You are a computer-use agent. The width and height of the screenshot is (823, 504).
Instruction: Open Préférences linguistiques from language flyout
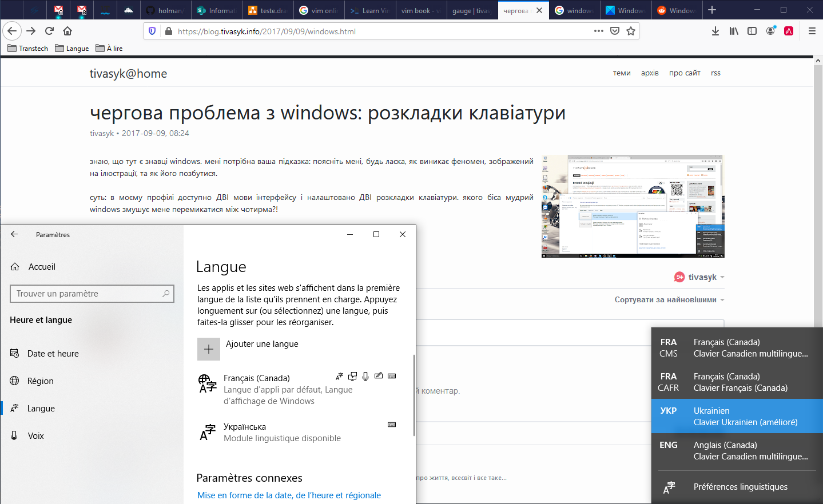point(737,487)
